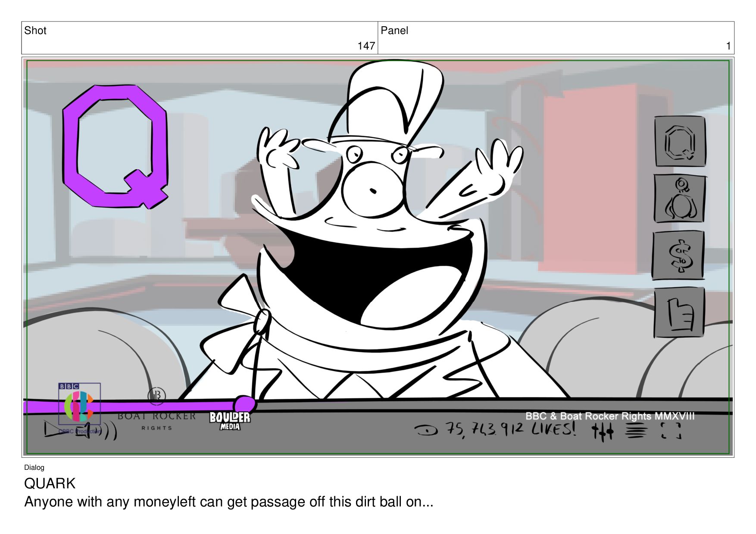Open the sketched mixer settings sliders icon
This screenshot has height=534, width=756.
pos(602,431)
